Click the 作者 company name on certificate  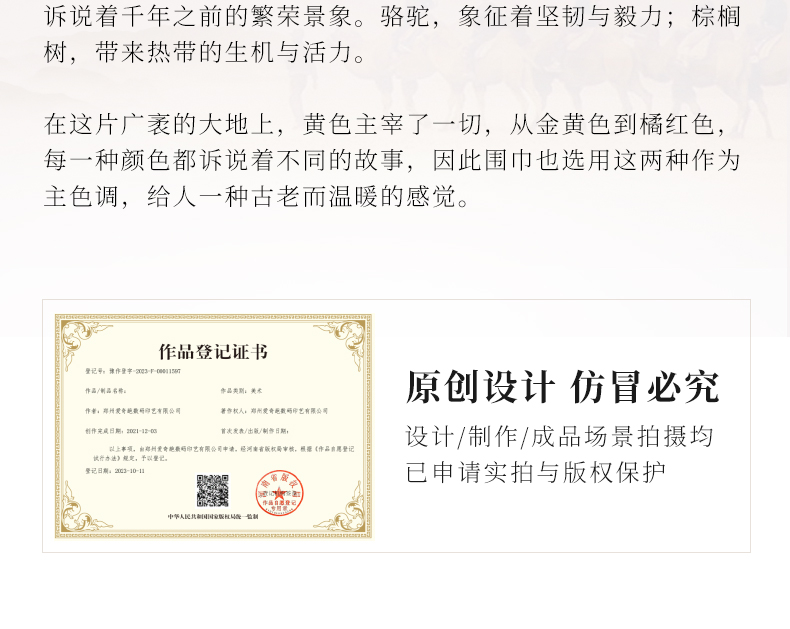[133, 411]
